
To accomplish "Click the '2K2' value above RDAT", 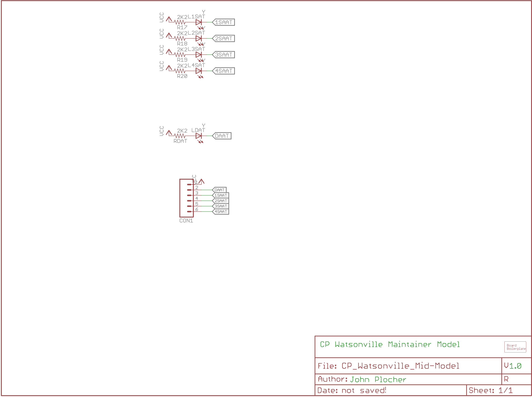I will click(182, 131).
